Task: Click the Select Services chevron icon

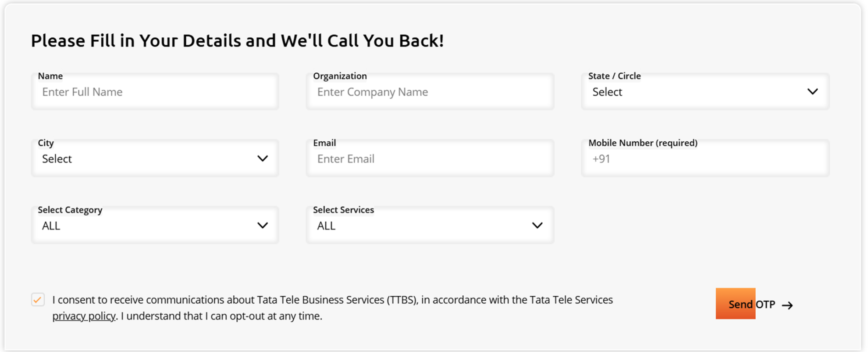Action: 537,225
